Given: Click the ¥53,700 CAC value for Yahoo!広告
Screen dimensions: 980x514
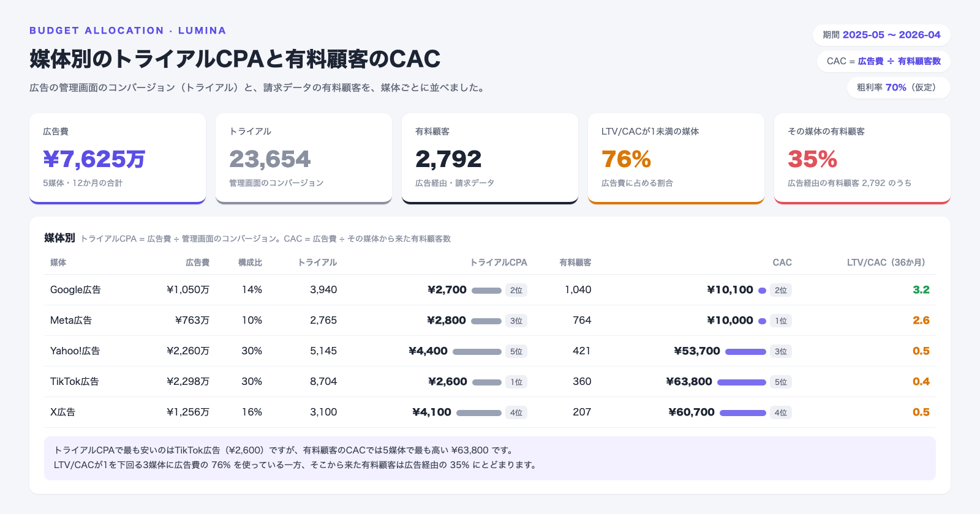Looking at the screenshot, I should [x=697, y=351].
